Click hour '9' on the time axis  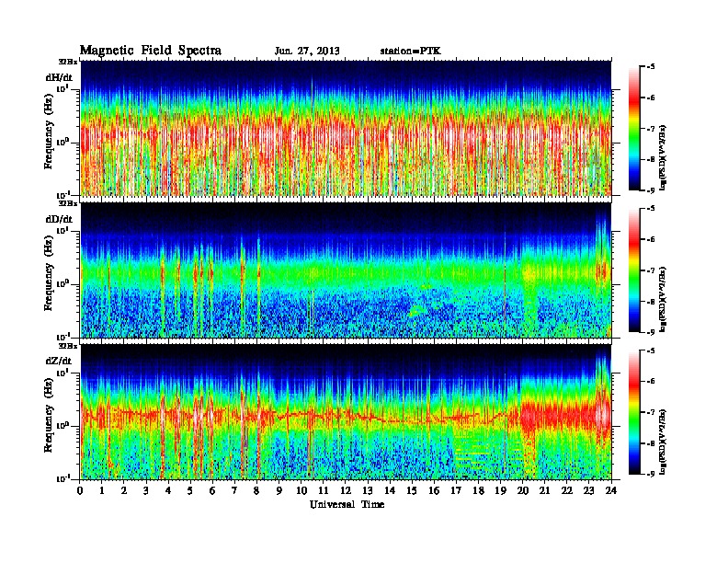point(279,490)
